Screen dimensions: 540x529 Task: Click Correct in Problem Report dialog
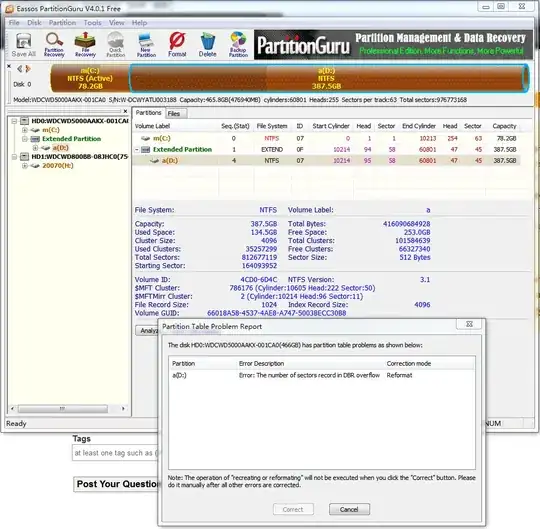click(293, 509)
